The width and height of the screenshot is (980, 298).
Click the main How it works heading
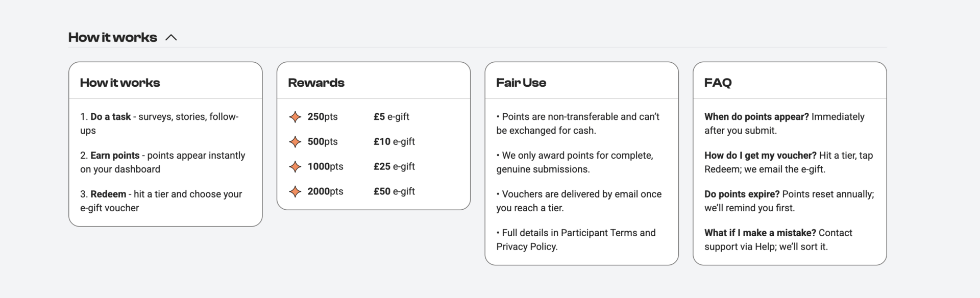click(x=113, y=38)
